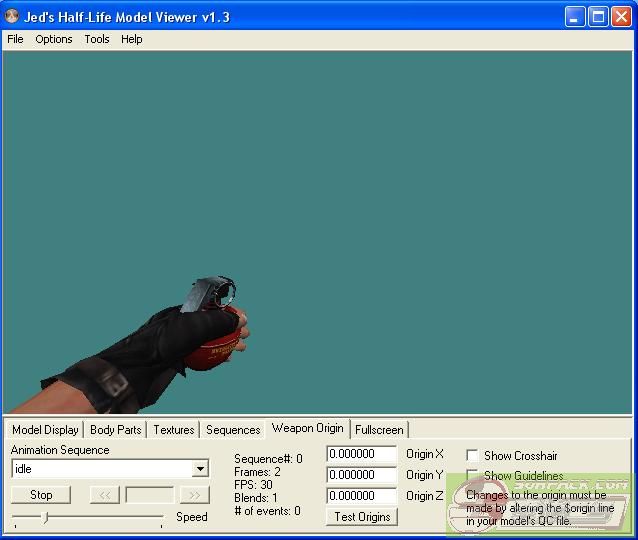Step to previous frame with << button
The image size is (638, 540).
point(105,495)
